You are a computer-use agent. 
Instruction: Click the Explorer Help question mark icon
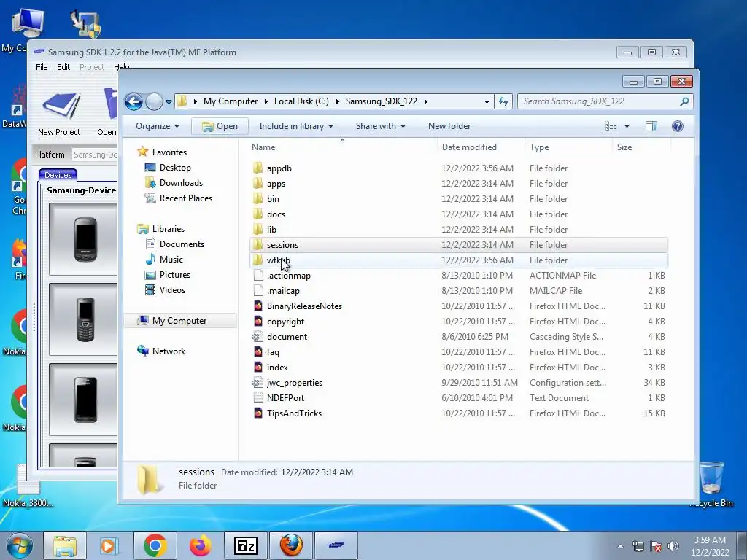678,126
